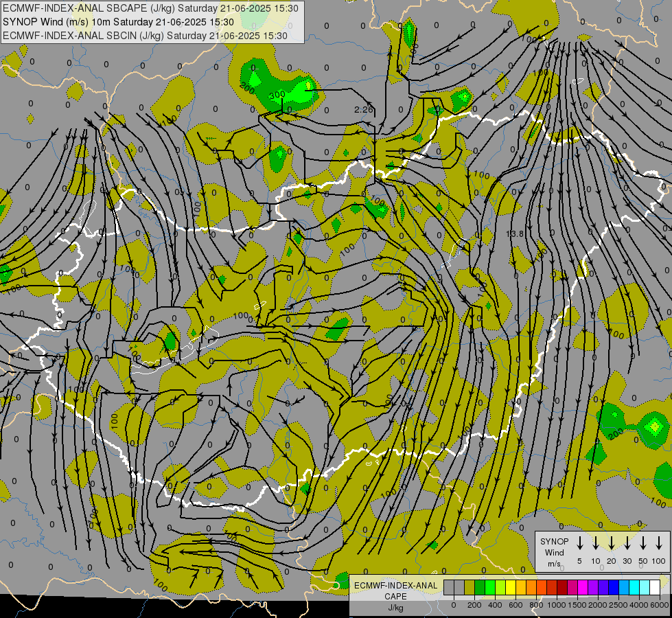Viewport: 672px width, 618px height.
Task: Click the 20 m/s wind arrow in legend
Action: (611, 542)
